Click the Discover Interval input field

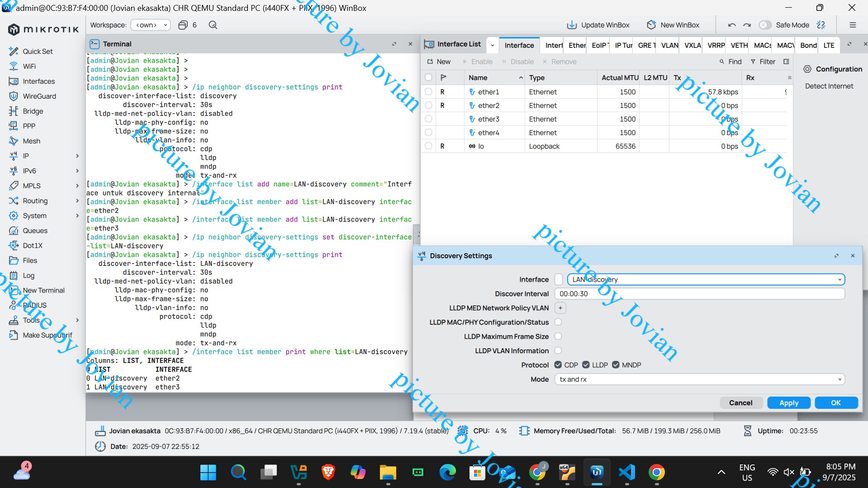click(x=699, y=294)
